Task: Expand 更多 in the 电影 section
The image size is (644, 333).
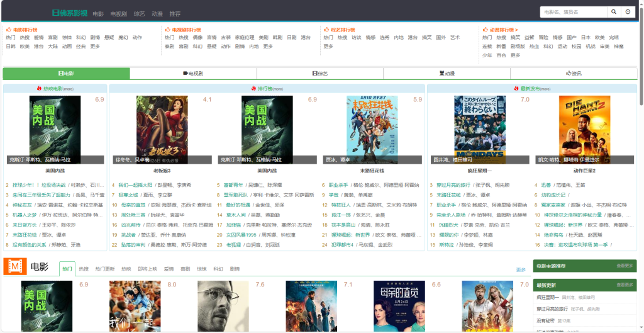Action: (521, 269)
